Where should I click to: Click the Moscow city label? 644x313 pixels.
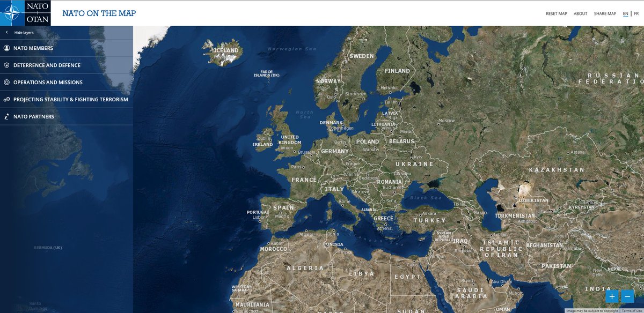447,121
